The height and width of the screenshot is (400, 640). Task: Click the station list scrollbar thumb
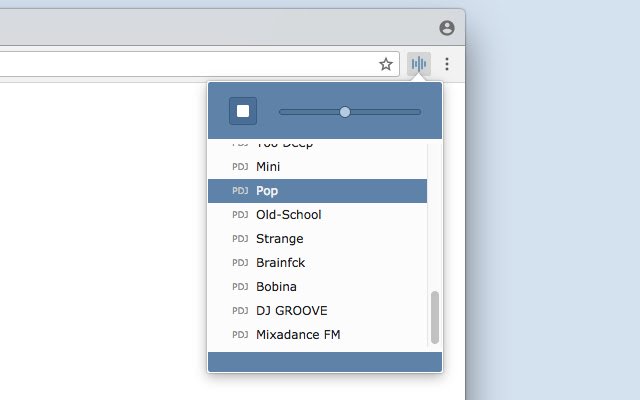(x=435, y=317)
